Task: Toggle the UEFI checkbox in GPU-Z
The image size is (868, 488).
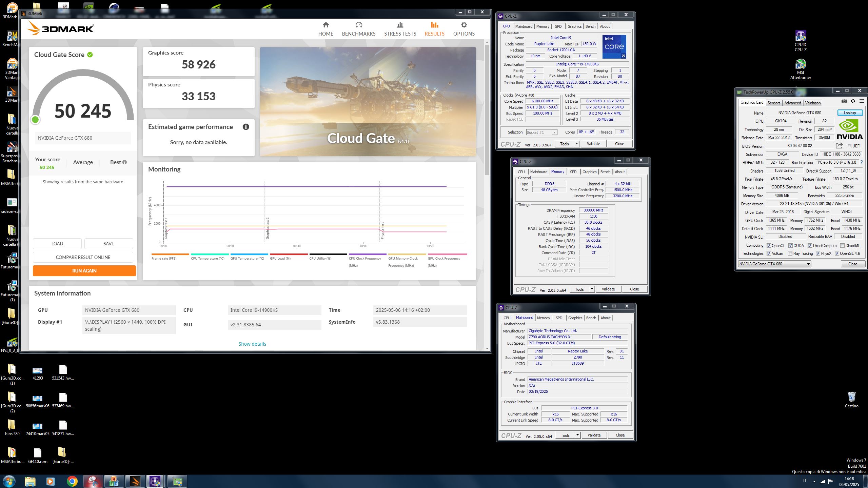Action: coord(849,146)
